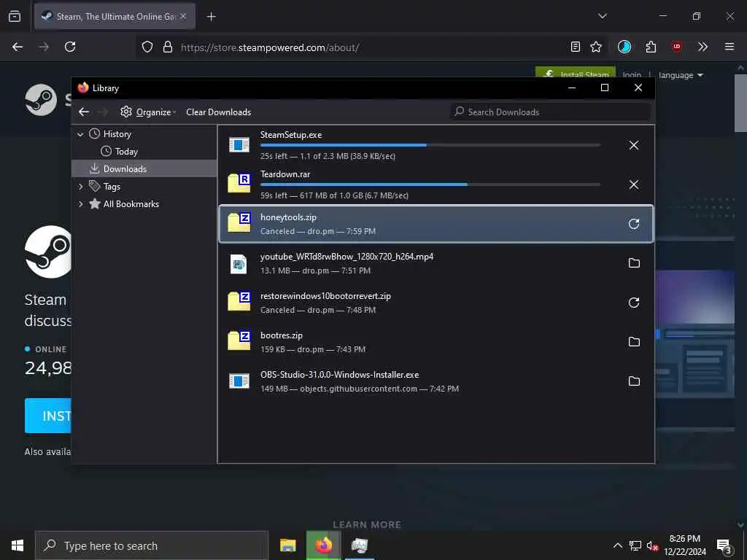747x560 pixels.
Task: Select restorewindows10bootorrevert.zip entry
Action: (436, 303)
